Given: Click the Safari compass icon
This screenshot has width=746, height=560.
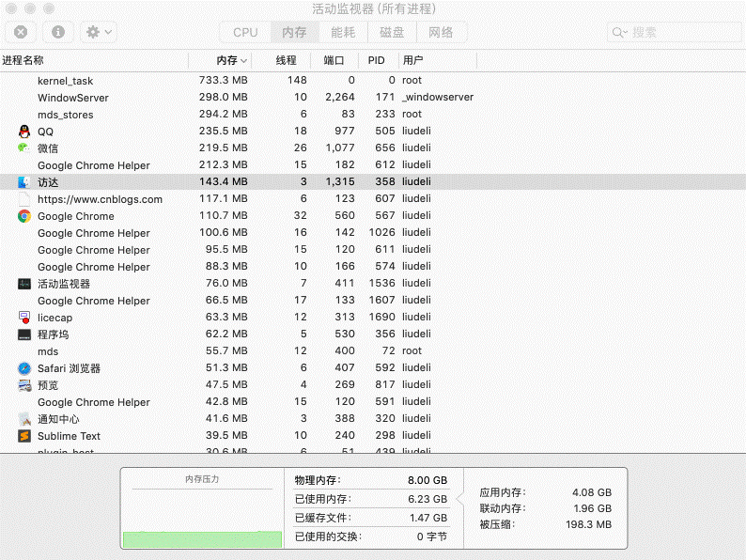Looking at the screenshot, I should (24, 368).
